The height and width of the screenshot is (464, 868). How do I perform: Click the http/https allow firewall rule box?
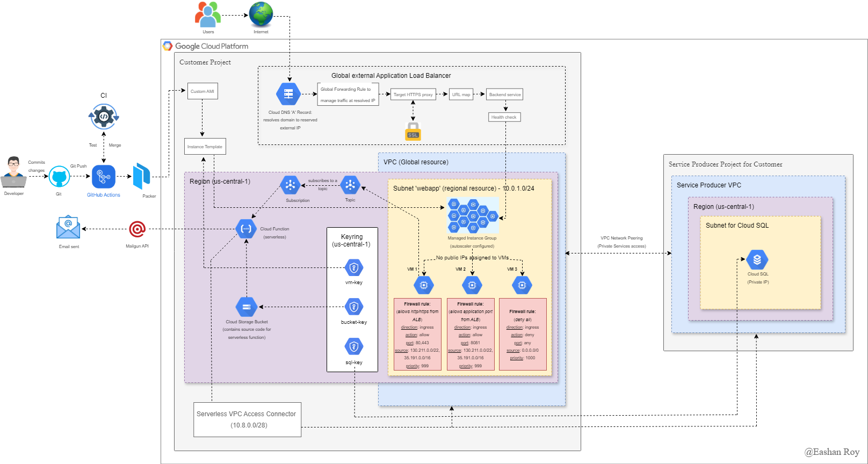point(417,334)
